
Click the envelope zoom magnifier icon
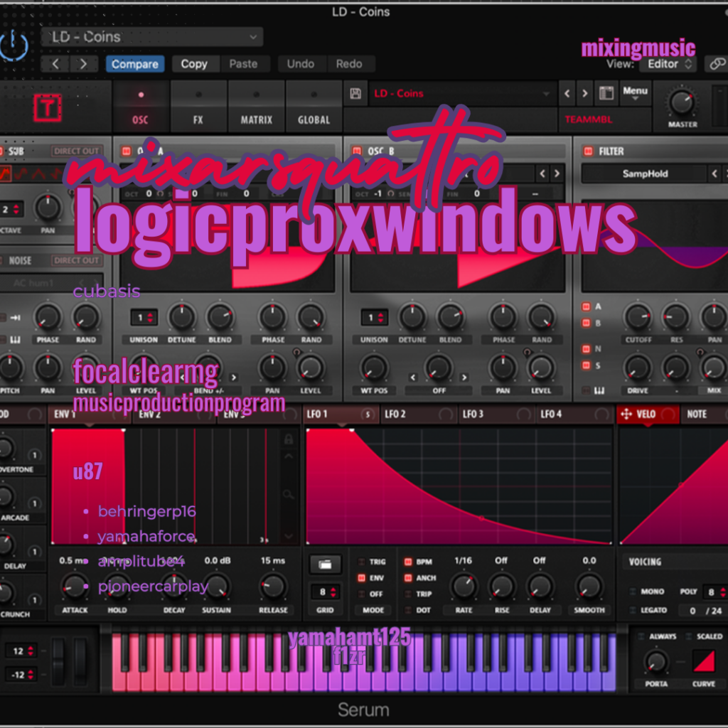(289, 495)
